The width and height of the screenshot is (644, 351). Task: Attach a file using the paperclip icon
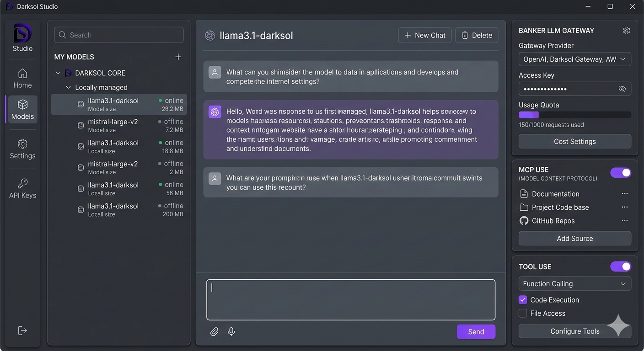tap(214, 331)
